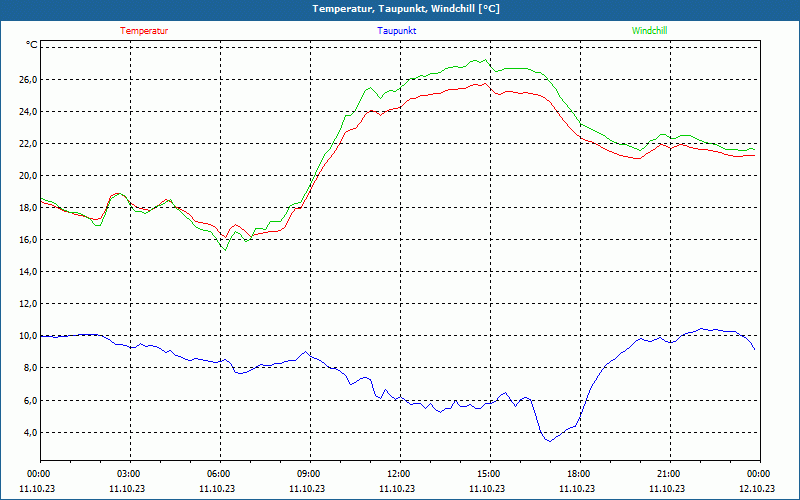Click the 03:00 time axis label
800x500 pixels.
pos(131,474)
